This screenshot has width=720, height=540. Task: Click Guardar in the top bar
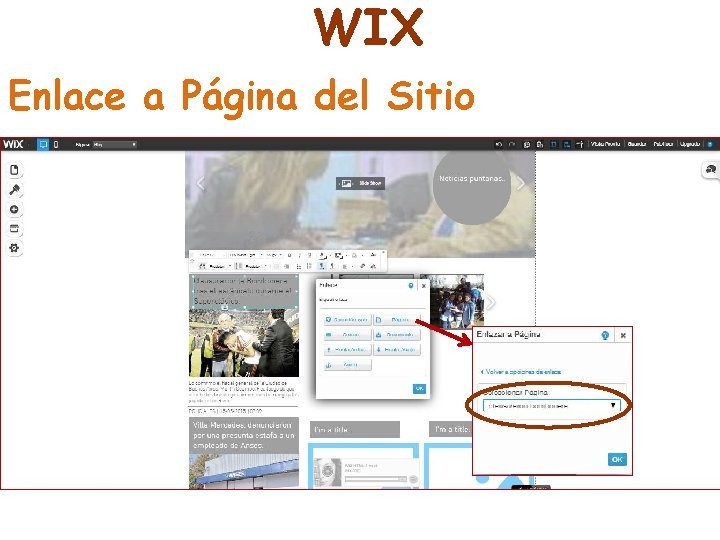pos(636,144)
